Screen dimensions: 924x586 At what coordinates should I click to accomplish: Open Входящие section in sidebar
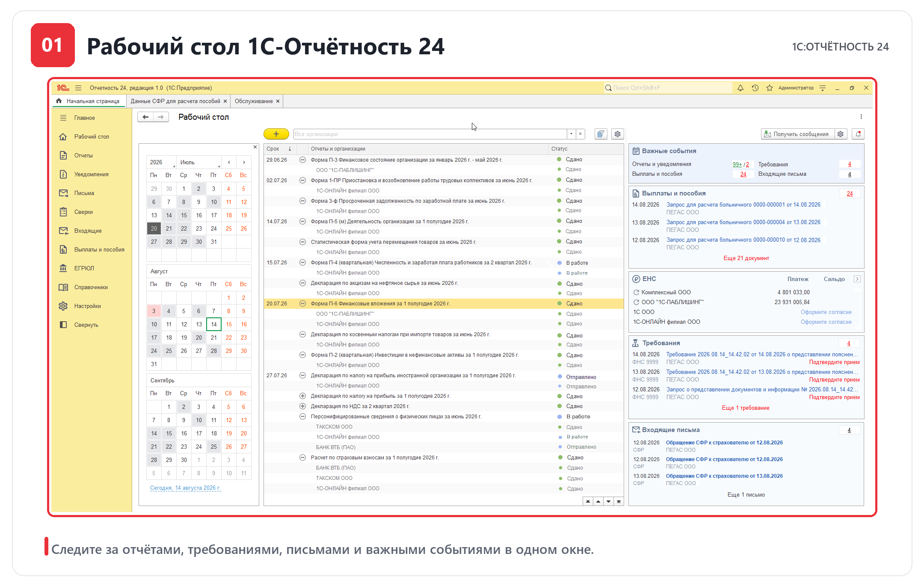pyautogui.click(x=88, y=231)
